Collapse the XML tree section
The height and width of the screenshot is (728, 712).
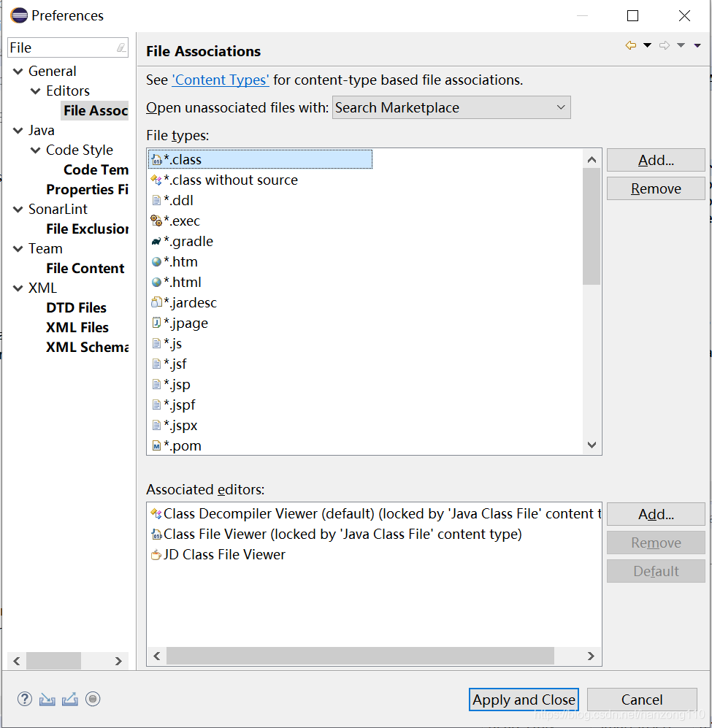click(x=18, y=288)
